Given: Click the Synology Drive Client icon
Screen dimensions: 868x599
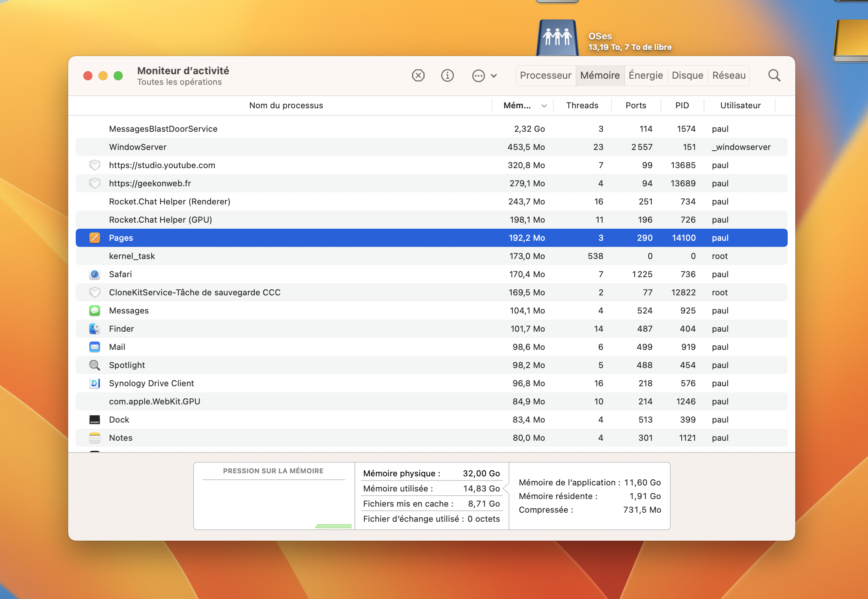Looking at the screenshot, I should [95, 383].
